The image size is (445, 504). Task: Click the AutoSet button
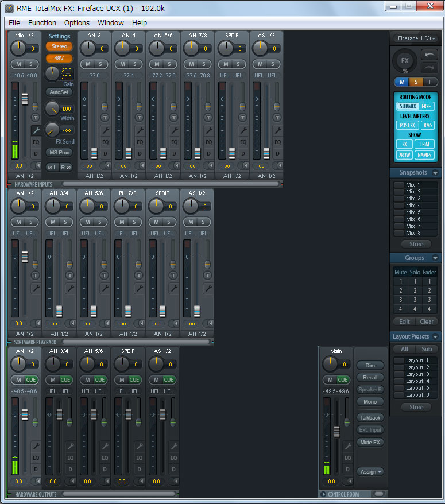[x=59, y=92]
